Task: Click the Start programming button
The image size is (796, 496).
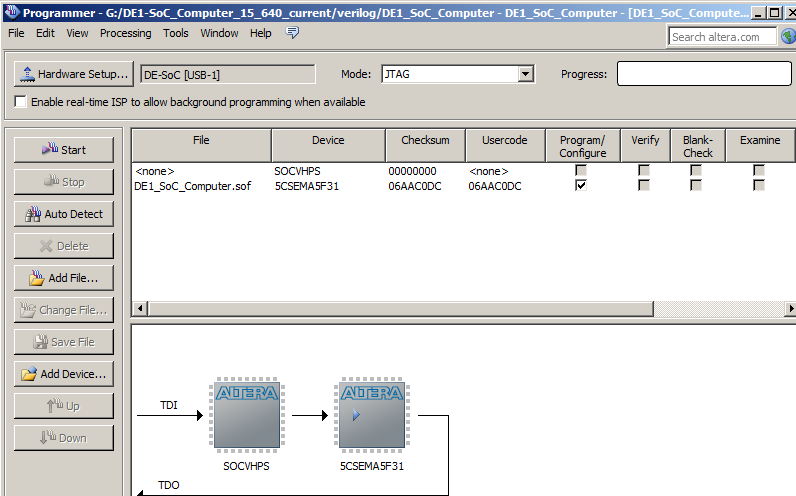Action: pos(63,150)
